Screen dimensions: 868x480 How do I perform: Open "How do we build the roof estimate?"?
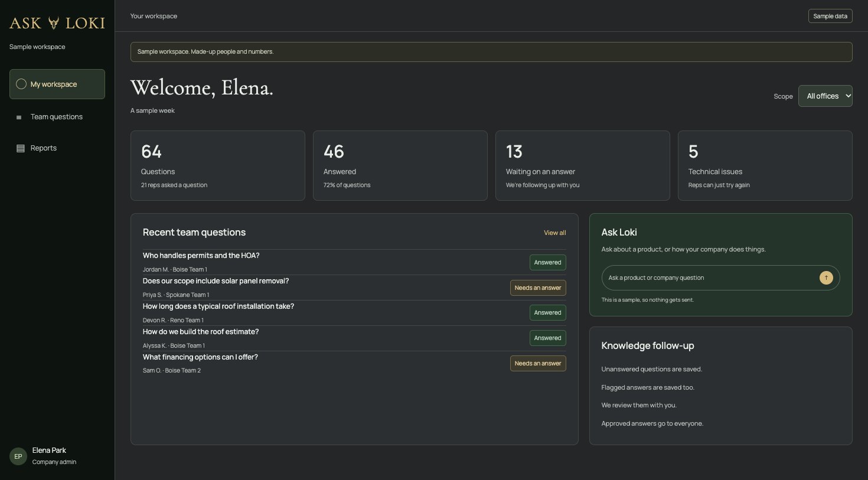[x=201, y=332]
